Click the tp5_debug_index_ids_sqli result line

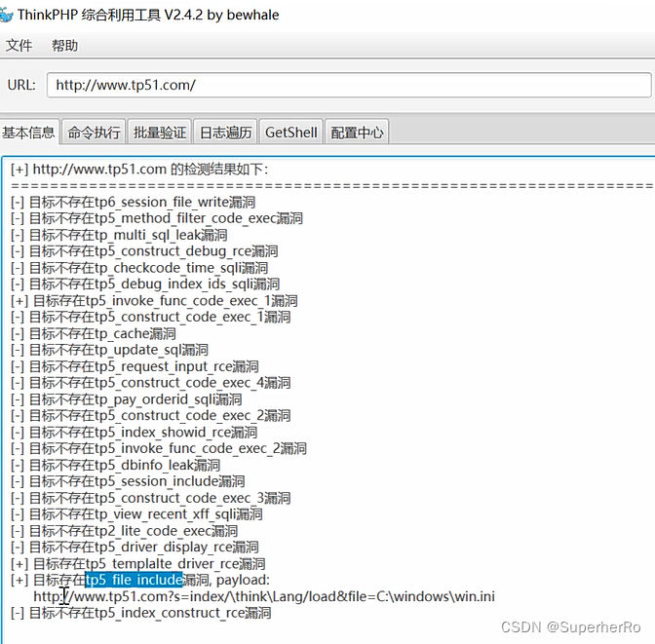[x=145, y=284]
